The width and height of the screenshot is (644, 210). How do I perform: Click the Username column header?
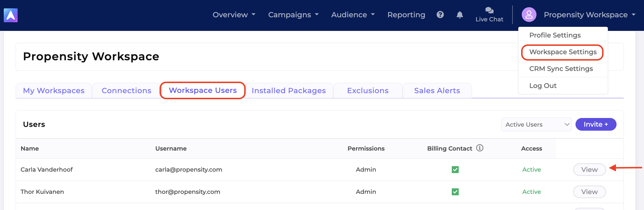pos(171,149)
